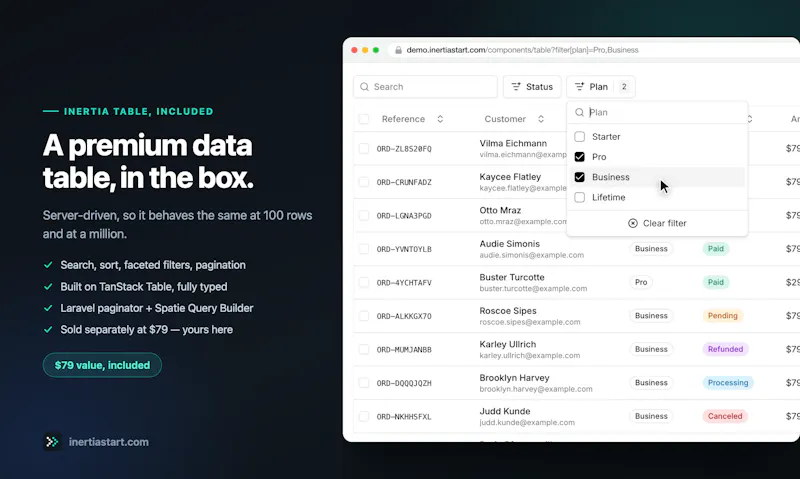Select the row checkbox for ORD-ALKKGX70
This screenshot has height=479, width=800.
coord(364,316)
